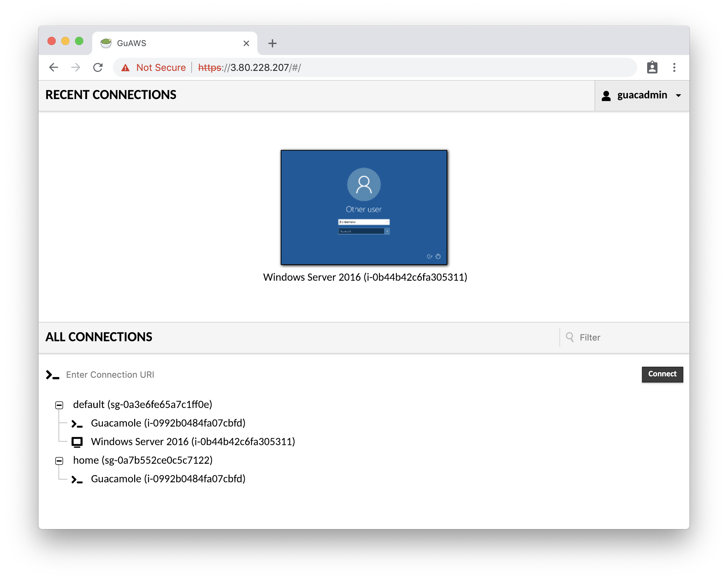The image size is (728, 580).
Task: Open Guacamole connection under default group
Action: 168,423
